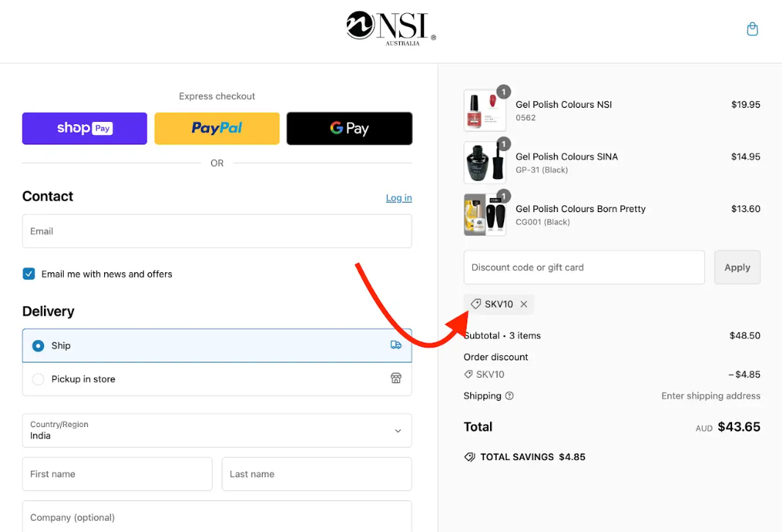
Task: Click the –$4.85 discount amount
Action: (x=744, y=374)
